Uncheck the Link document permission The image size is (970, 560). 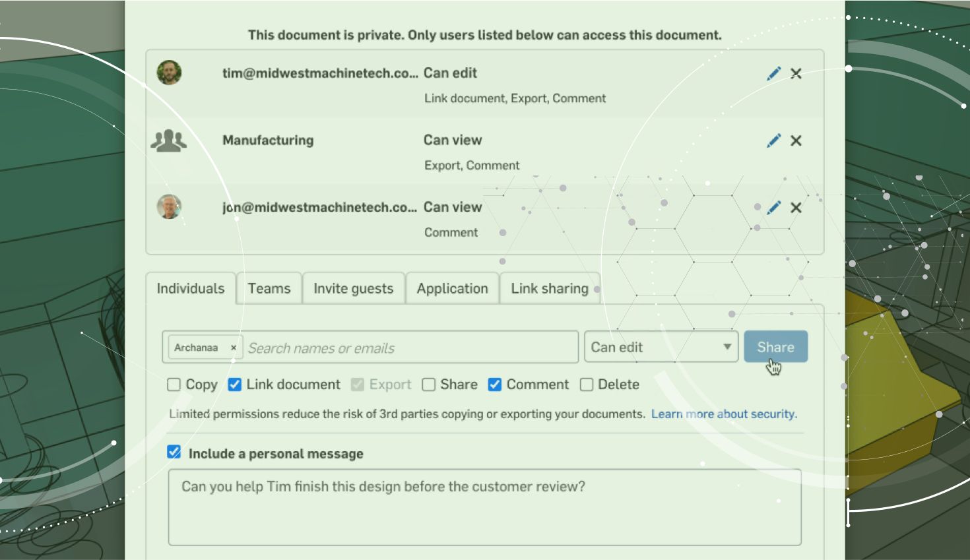(x=234, y=385)
